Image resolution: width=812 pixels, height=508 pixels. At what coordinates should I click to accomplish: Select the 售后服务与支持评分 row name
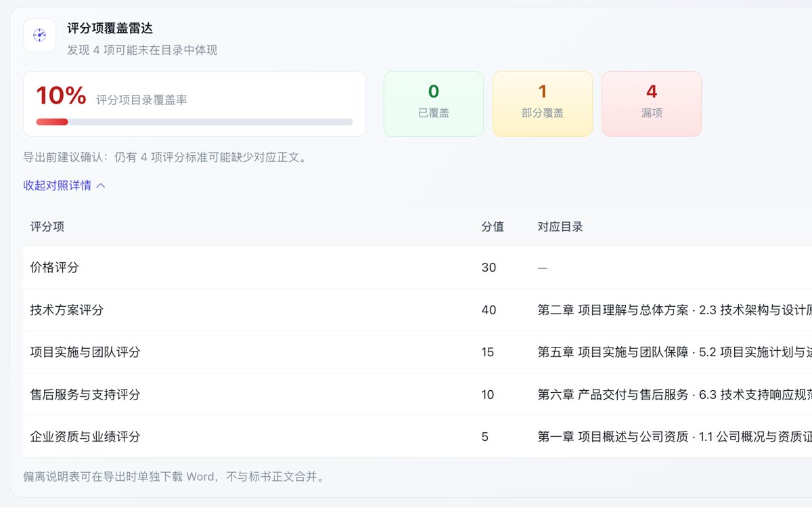(85, 395)
